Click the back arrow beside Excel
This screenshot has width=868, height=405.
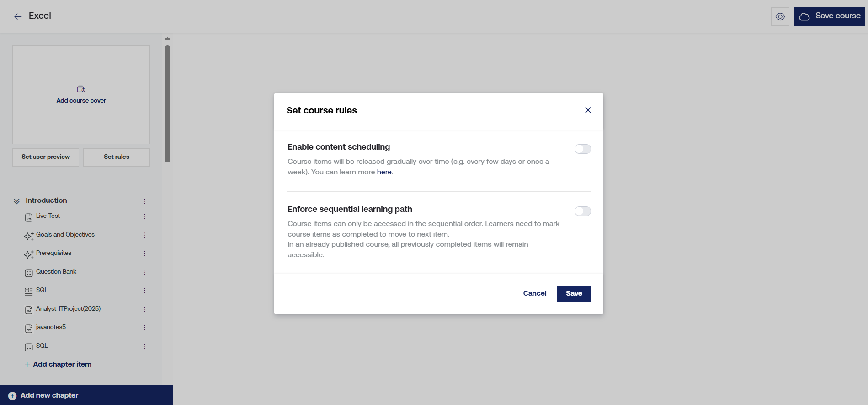18,16
